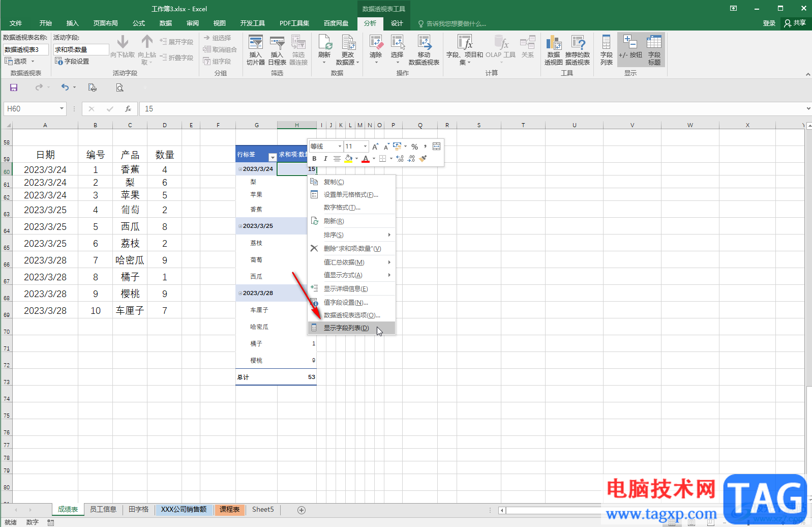The width and height of the screenshot is (812, 527).
Task: Click Decrease Decimal icon in mini toolbar
Action: click(x=411, y=159)
